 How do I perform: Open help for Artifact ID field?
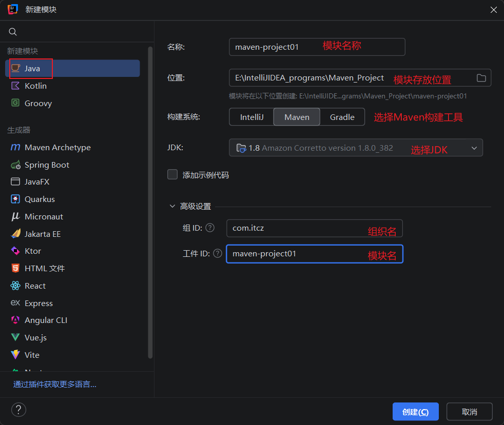[x=218, y=253]
